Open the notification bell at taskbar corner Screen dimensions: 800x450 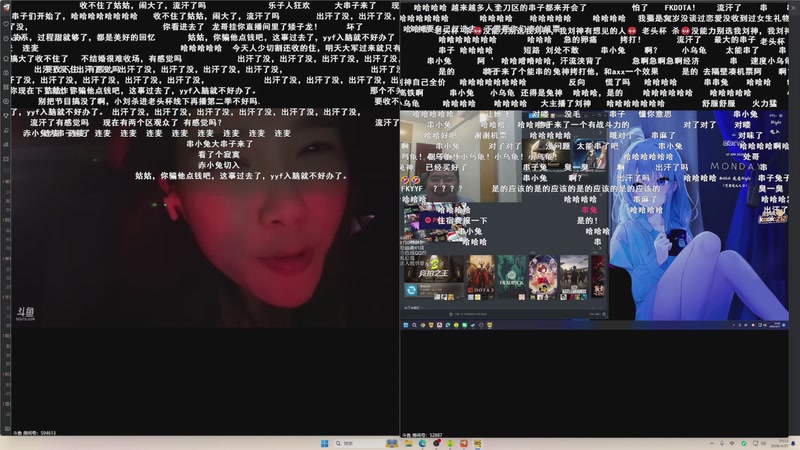click(x=793, y=443)
